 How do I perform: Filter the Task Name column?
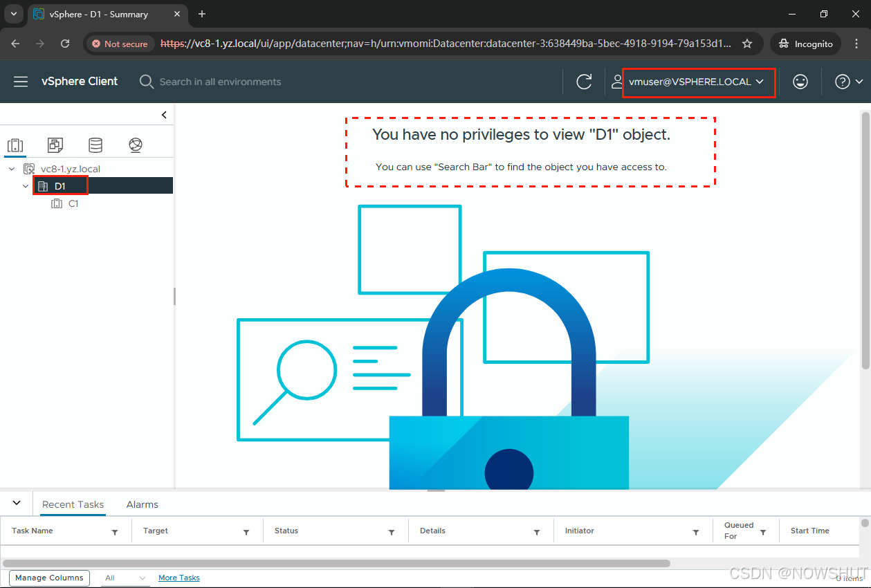pos(115,532)
